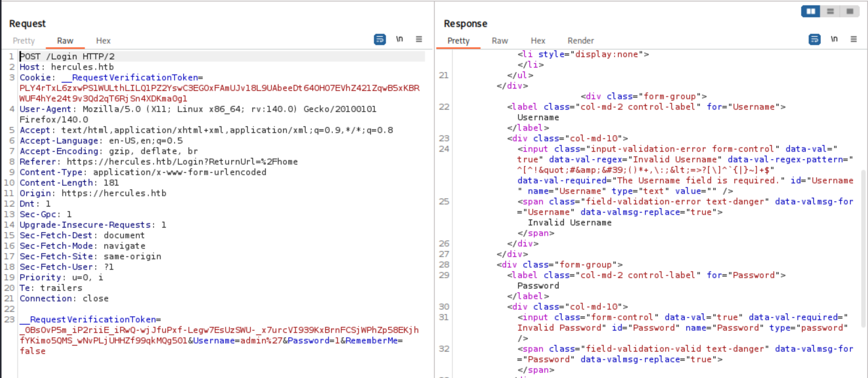Screen dimensions: 868x378
Task: Switch Request view to Raw tab
Action: click(x=65, y=41)
